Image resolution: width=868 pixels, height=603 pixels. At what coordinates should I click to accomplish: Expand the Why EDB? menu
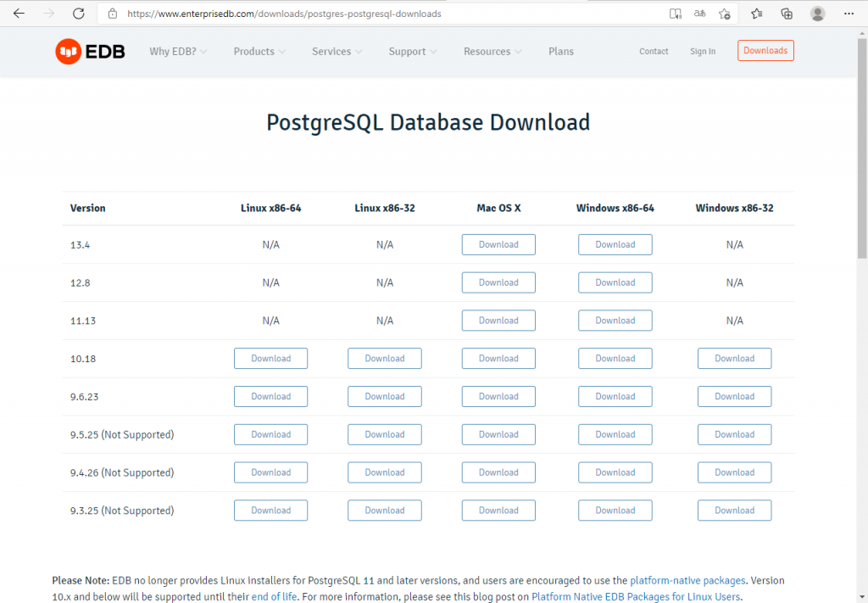(178, 52)
